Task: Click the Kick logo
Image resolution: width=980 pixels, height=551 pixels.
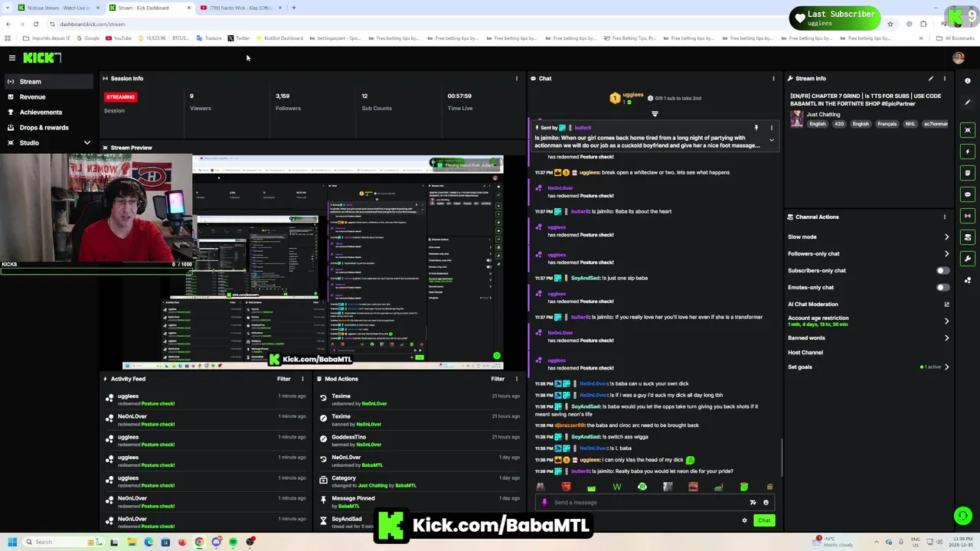Action: coord(41,57)
